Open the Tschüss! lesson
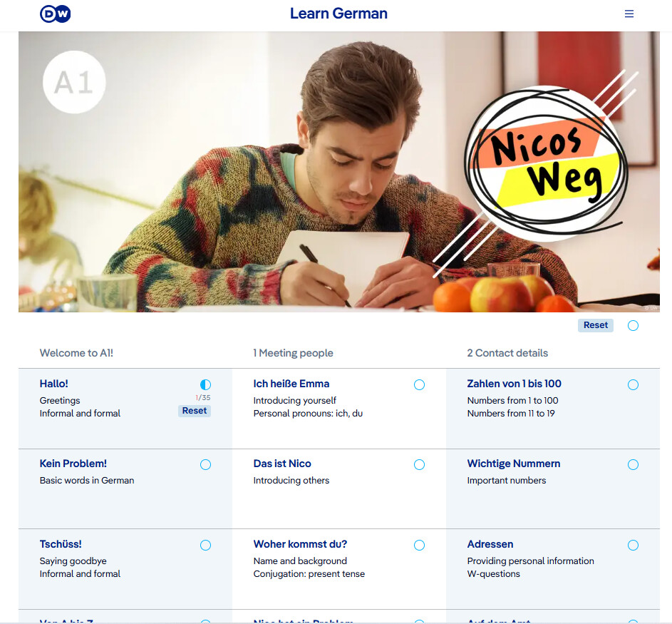Screen dimensions: 672x624 click(x=61, y=544)
